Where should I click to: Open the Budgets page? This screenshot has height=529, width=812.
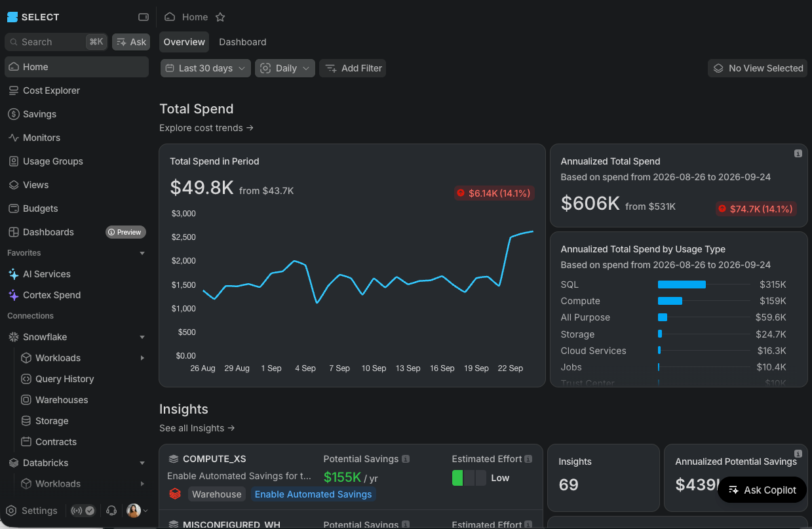point(77,208)
